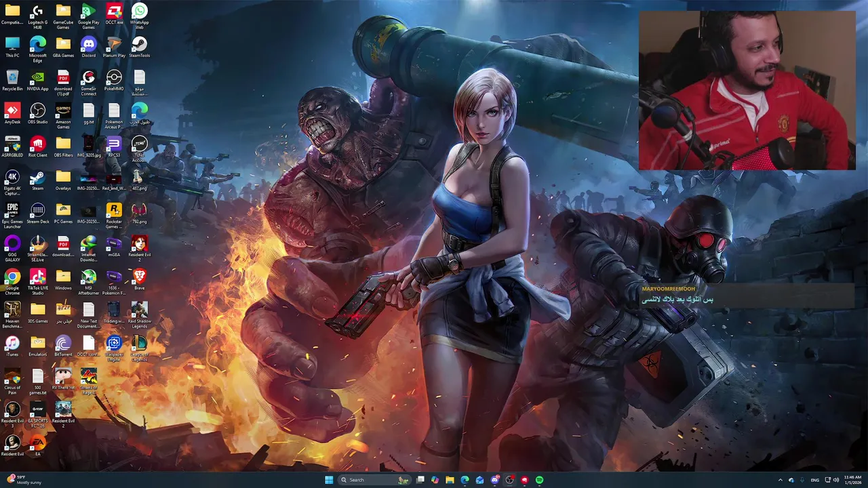Open GOG GALAXY from the desktop

click(12, 248)
